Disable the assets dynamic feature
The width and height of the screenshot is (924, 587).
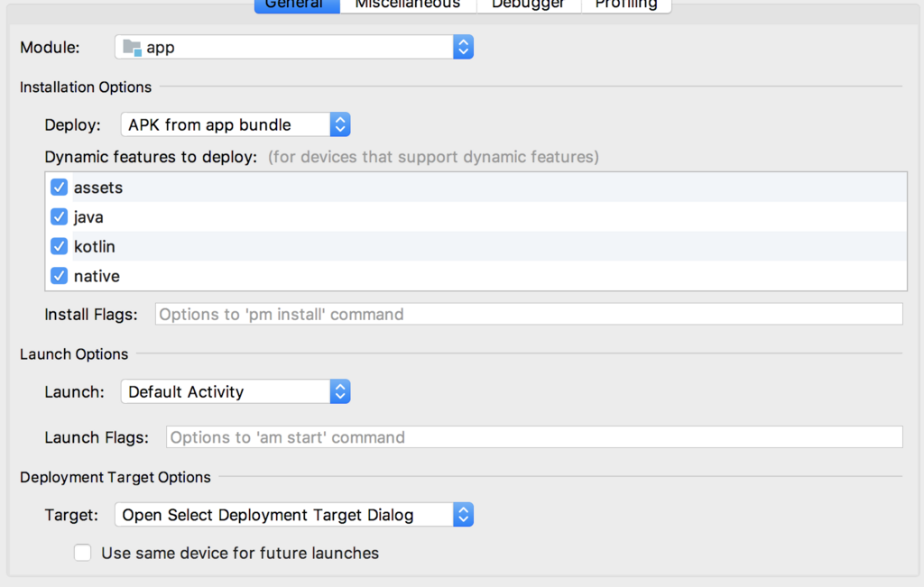59,187
